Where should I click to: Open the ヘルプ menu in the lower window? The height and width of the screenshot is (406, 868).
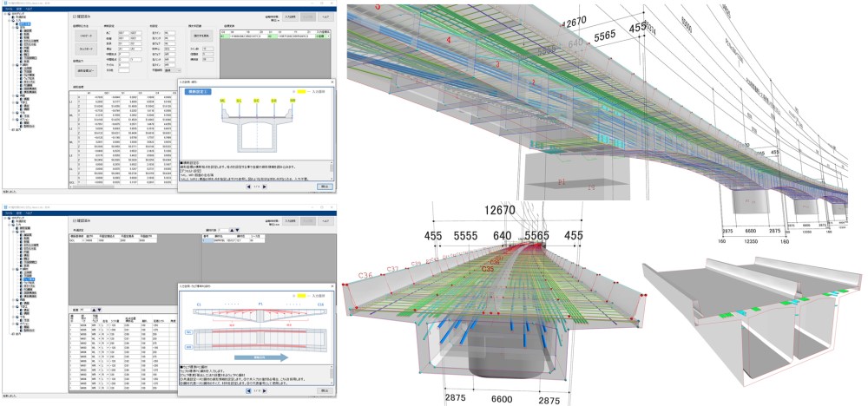pos(29,213)
